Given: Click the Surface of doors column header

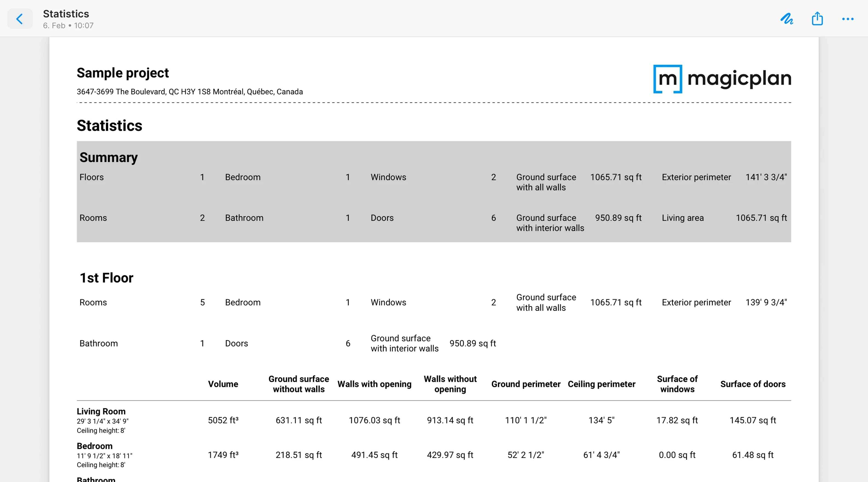Looking at the screenshot, I should (x=753, y=384).
